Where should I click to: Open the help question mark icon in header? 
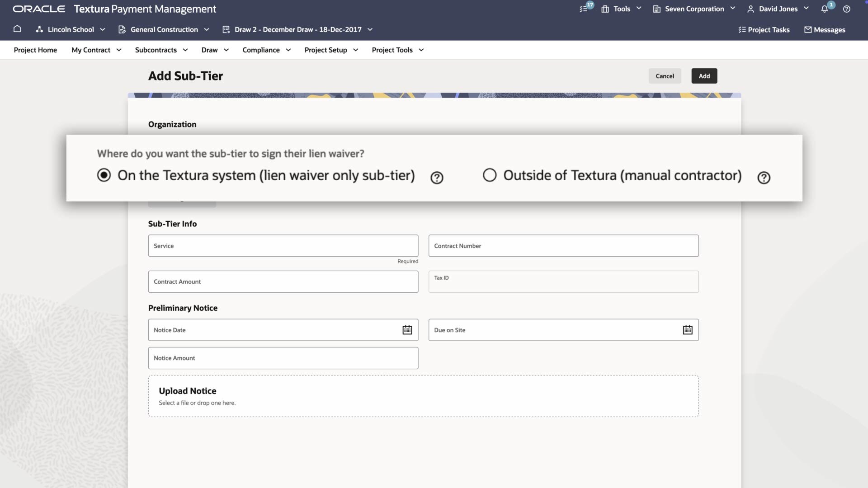pyautogui.click(x=847, y=9)
